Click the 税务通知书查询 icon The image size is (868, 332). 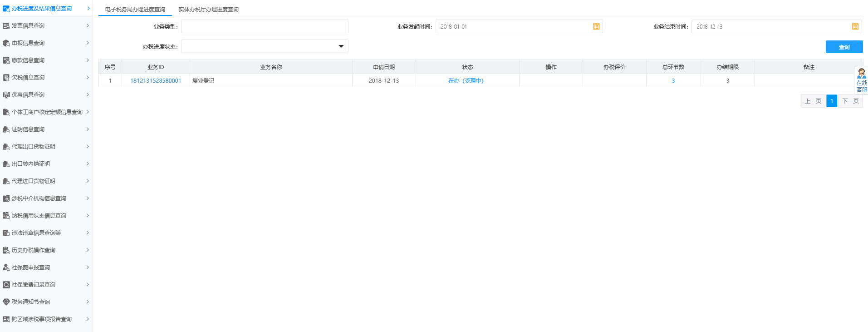6,302
